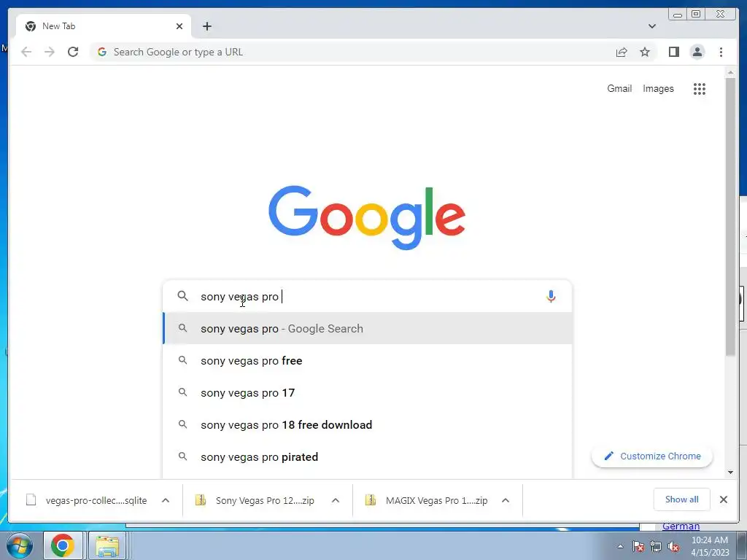The height and width of the screenshot is (560, 747).
Task: Reload the current page
Action: point(73,52)
